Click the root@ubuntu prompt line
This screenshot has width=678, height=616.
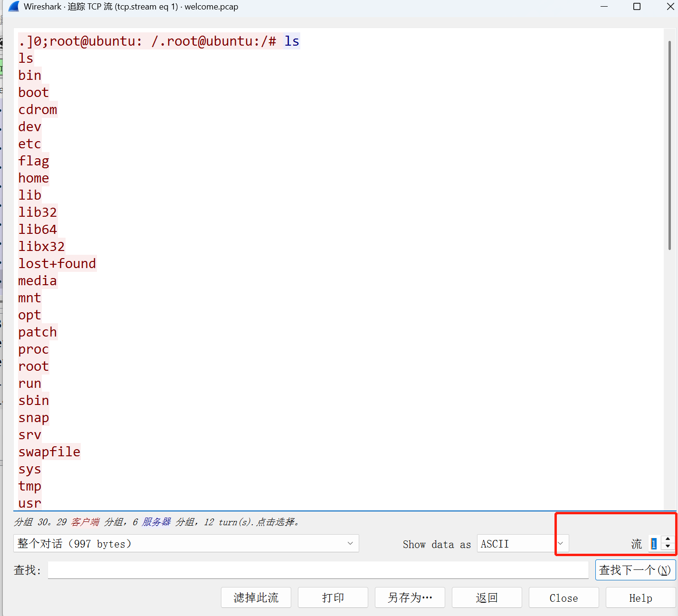147,41
